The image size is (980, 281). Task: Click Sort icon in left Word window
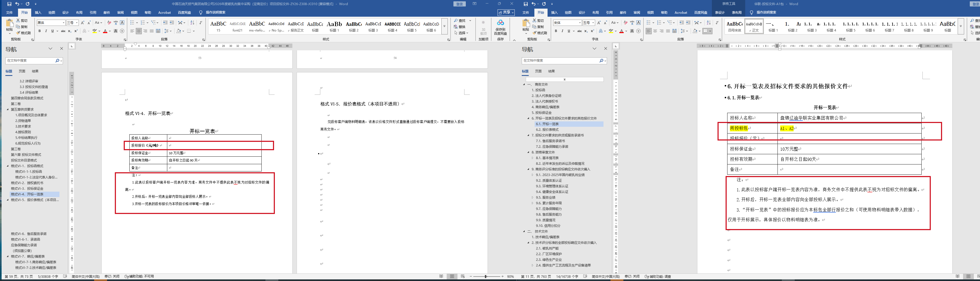pos(192,23)
